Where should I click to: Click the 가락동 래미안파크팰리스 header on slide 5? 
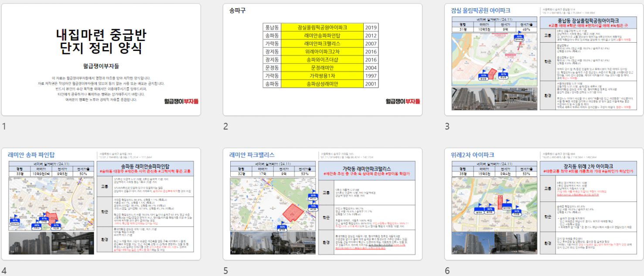(366, 168)
